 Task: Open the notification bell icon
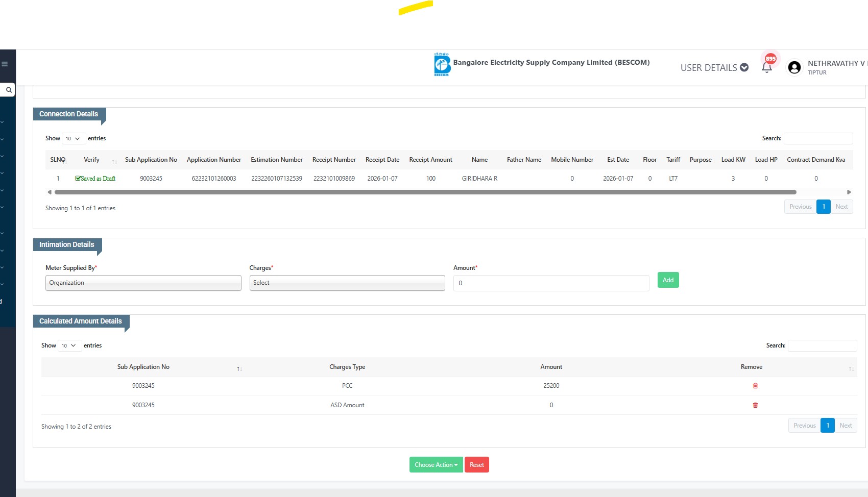[x=766, y=68]
